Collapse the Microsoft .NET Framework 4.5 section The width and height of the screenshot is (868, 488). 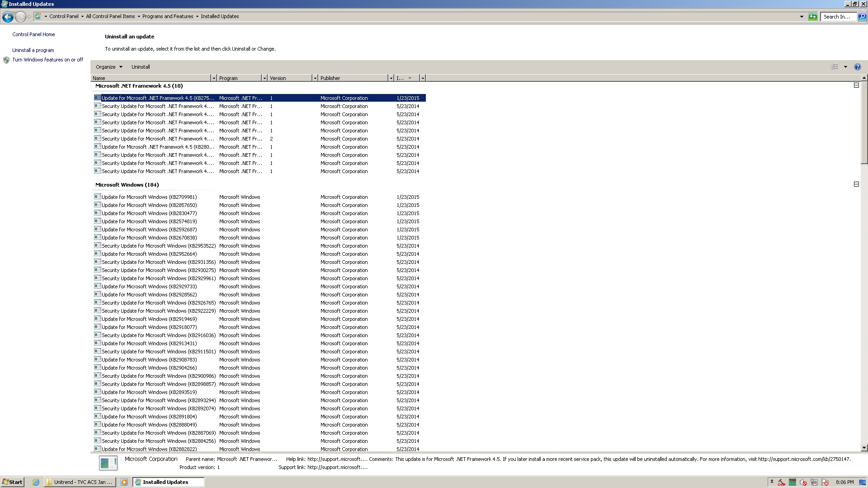857,85
